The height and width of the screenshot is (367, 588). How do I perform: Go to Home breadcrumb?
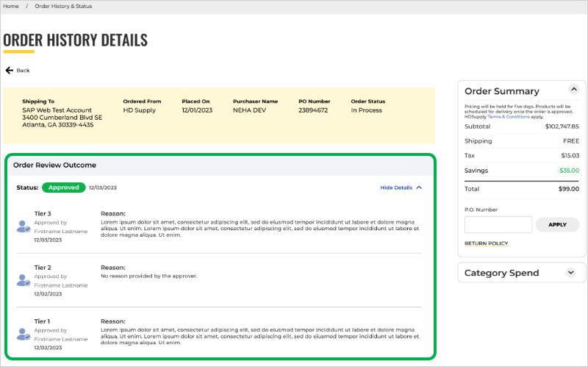[x=11, y=6]
